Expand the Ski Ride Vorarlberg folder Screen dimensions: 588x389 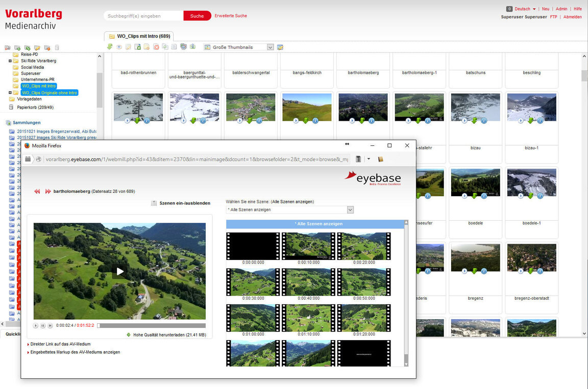pos(10,61)
